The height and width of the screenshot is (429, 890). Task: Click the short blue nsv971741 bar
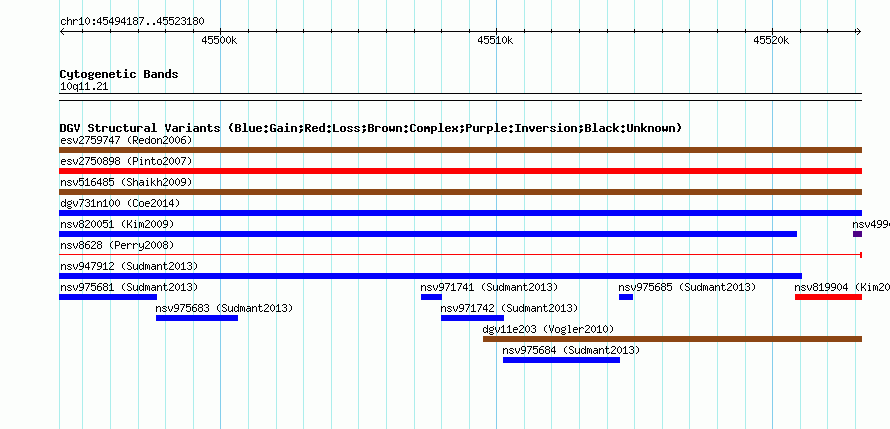click(431, 297)
